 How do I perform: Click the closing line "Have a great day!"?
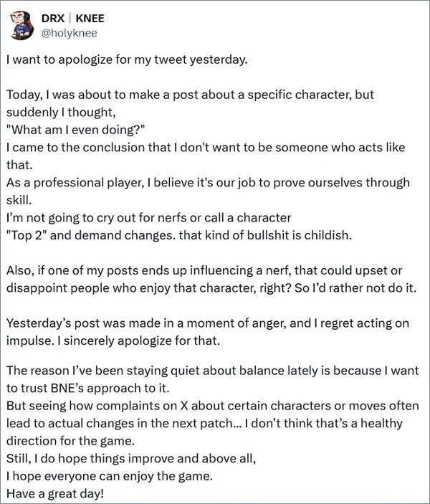click(x=52, y=494)
